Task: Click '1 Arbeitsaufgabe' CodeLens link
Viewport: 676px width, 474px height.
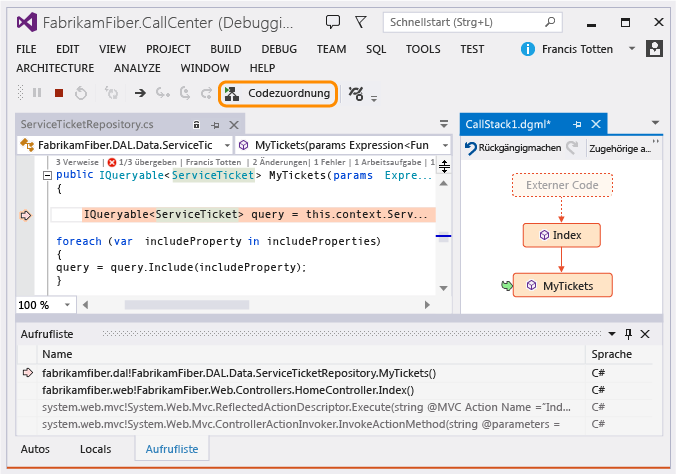Action: click(x=388, y=162)
